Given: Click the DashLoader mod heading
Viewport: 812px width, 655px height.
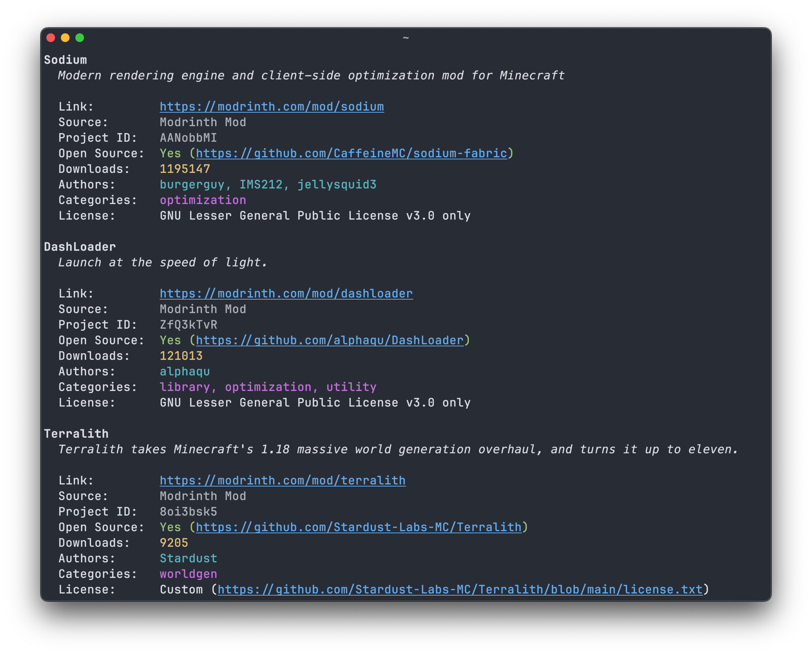Looking at the screenshot, I should coord(80,247).
